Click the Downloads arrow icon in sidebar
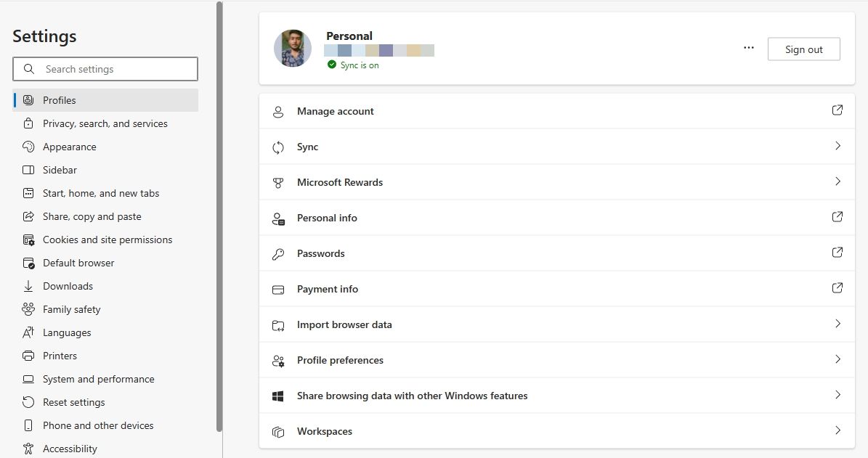868x458 pixels. coord(28,286)
